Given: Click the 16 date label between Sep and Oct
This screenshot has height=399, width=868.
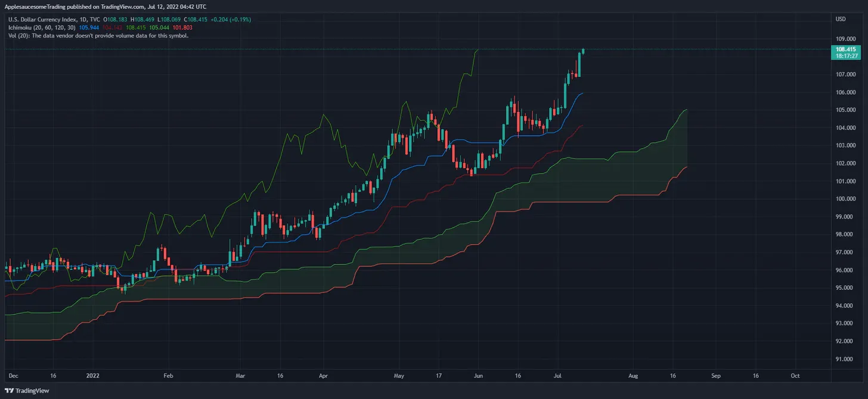Looking at the screenshot, I should pyautogui.click(x=755, y=376).
